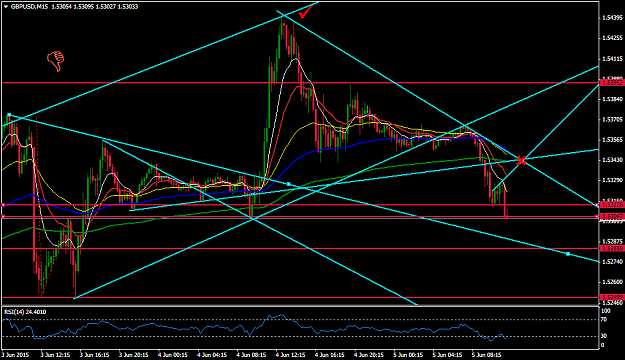Click the 5 Jun 04:15 time label
Screen dimensions: 625x360
(447, 354)
